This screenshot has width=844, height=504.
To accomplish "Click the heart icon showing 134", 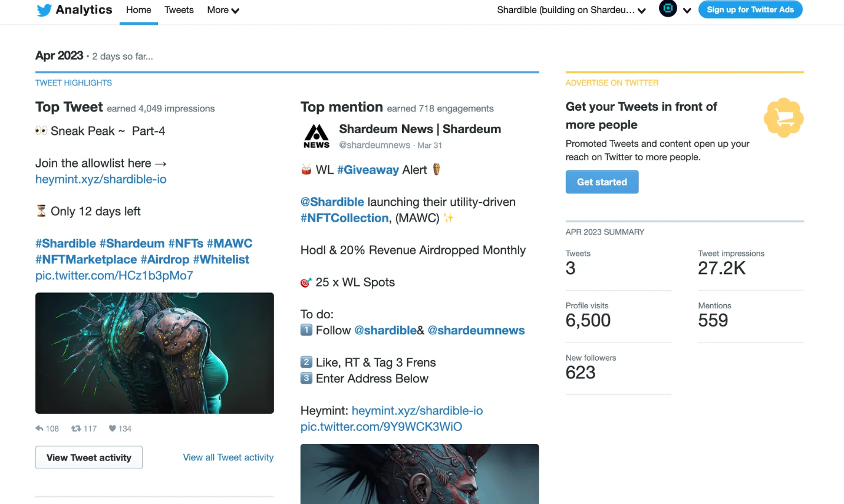I will 112,429.
